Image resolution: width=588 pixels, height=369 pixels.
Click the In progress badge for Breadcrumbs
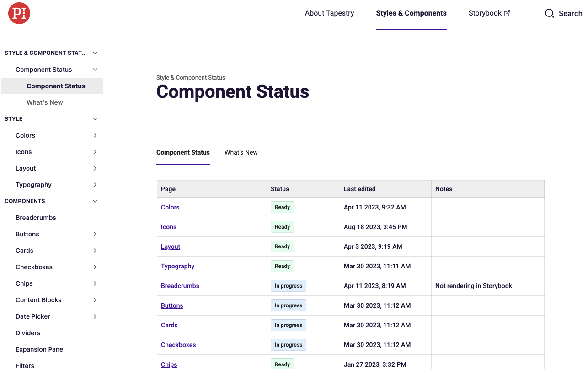(x=289, y=286)
